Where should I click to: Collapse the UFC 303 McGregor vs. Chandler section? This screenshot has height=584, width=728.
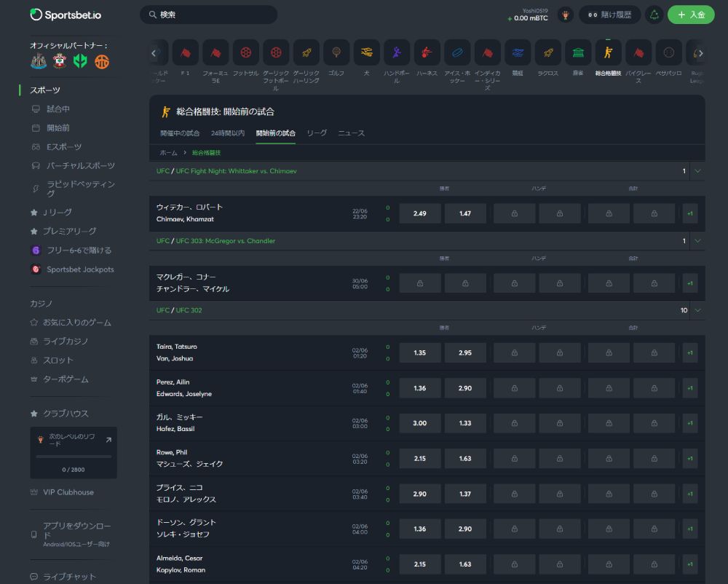(697, 241)
